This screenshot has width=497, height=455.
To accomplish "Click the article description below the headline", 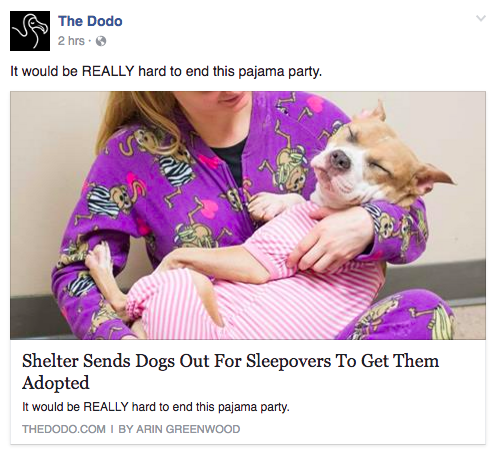I will (156, 407).
